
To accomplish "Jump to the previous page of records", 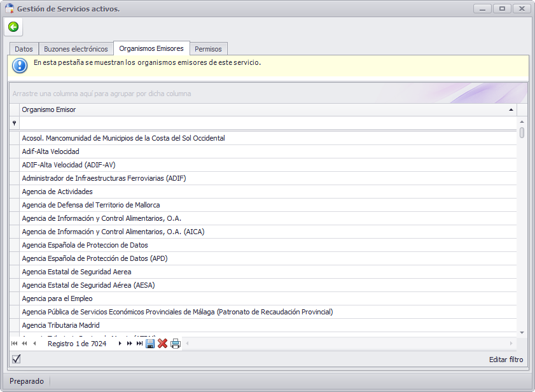I will coord(24,344).
